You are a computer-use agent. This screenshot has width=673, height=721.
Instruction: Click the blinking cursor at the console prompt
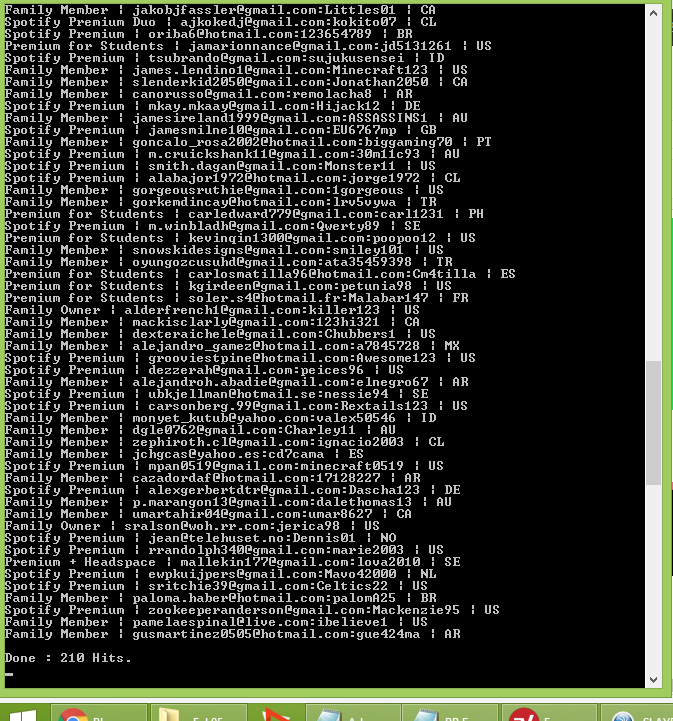[9, 675]
